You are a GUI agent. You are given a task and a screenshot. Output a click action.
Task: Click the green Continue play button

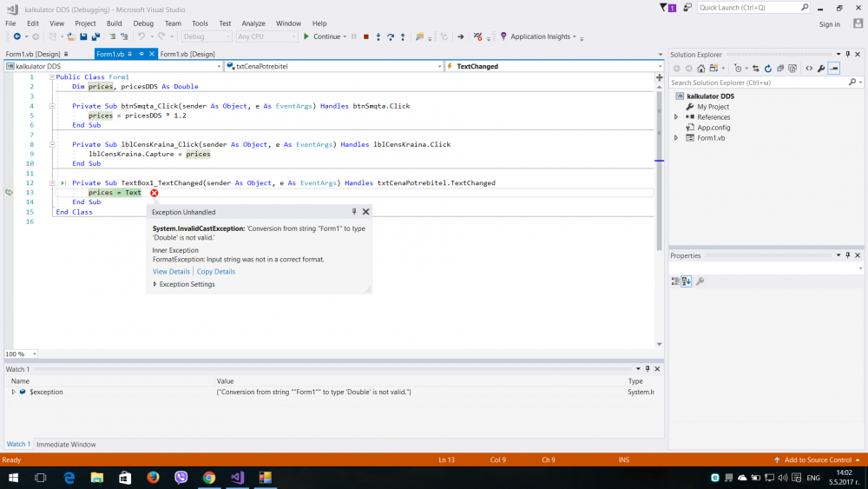pyautogui.click(x=306, y=36)
